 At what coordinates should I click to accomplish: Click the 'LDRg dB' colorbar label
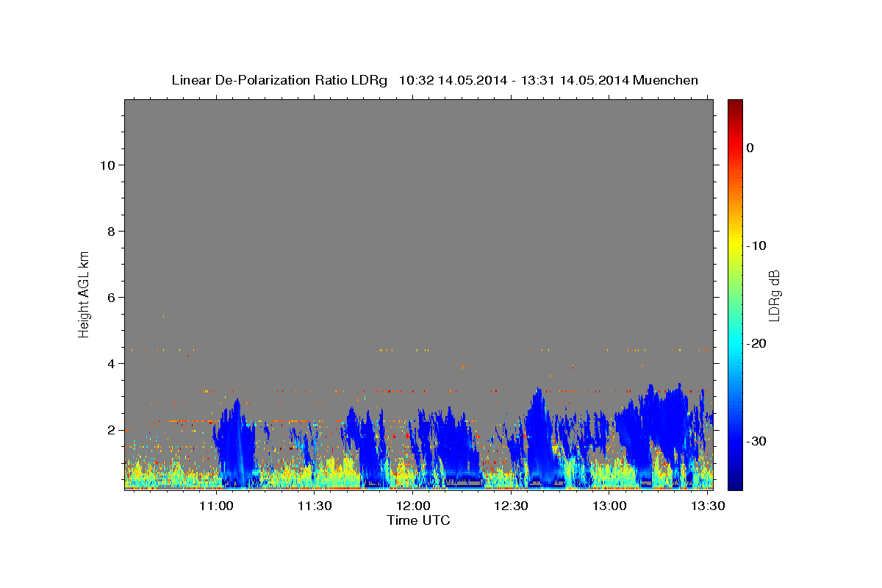pos(774,295)
